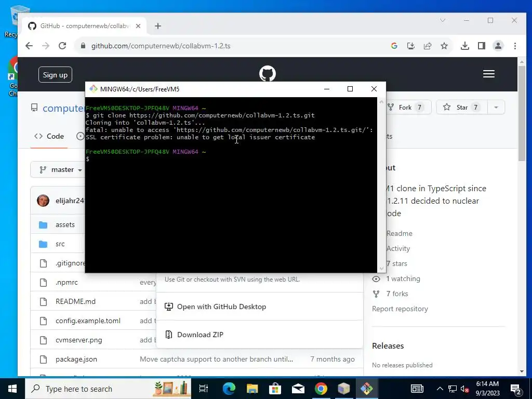Screen dimensions: 532x399
Task: Toggle Chrome side panel
Action: coord(482,46)
